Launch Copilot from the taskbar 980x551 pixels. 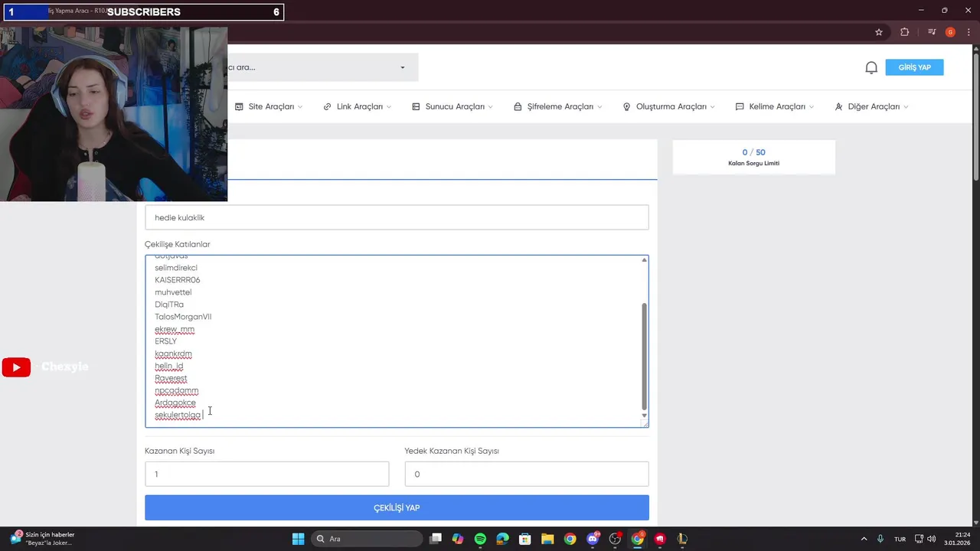458,539
